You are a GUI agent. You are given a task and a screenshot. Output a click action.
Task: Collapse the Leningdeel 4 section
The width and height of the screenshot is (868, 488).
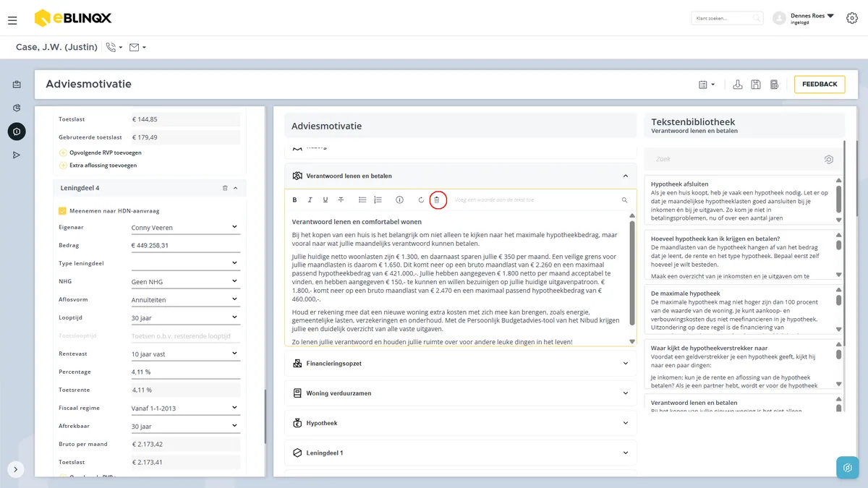pos(235,188)
